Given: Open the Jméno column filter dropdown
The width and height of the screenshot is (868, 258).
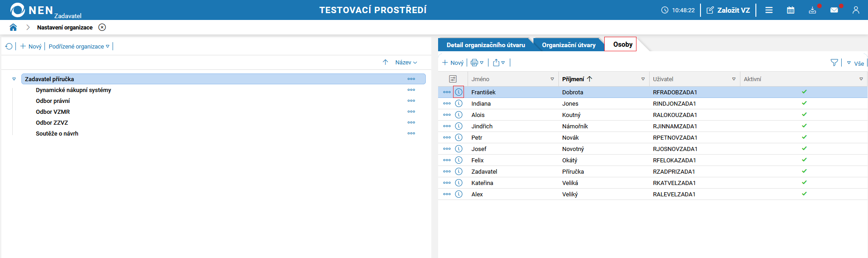Looking at the screenshot, I should click(552, 79).
